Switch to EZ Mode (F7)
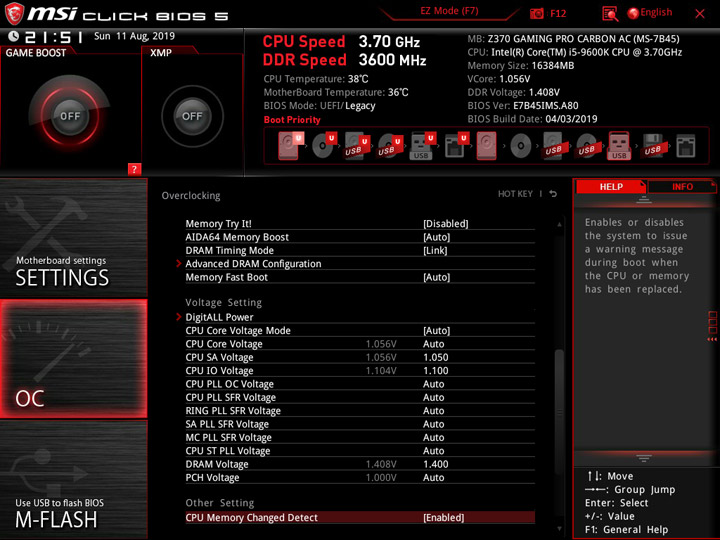 [x=449, y=11]
